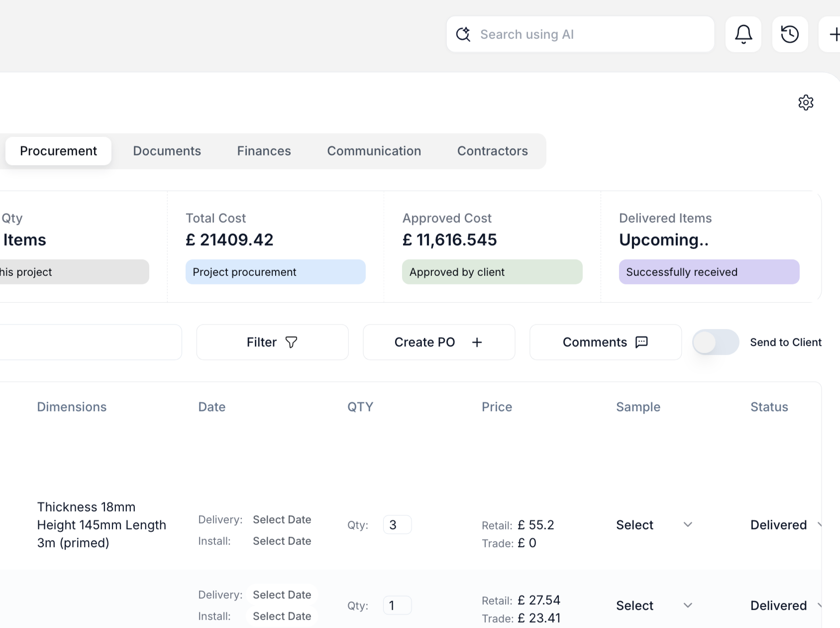Click the Total Cost value £ 21409.42
Viewport: 840px width, 628px height.
pyautogui.click(x=229, y=240)
